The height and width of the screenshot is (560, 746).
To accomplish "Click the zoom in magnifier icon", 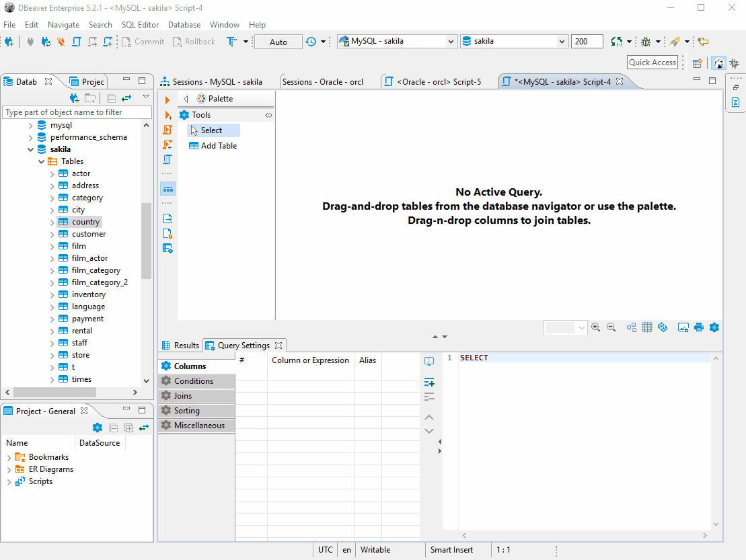I will pos(596,327).
